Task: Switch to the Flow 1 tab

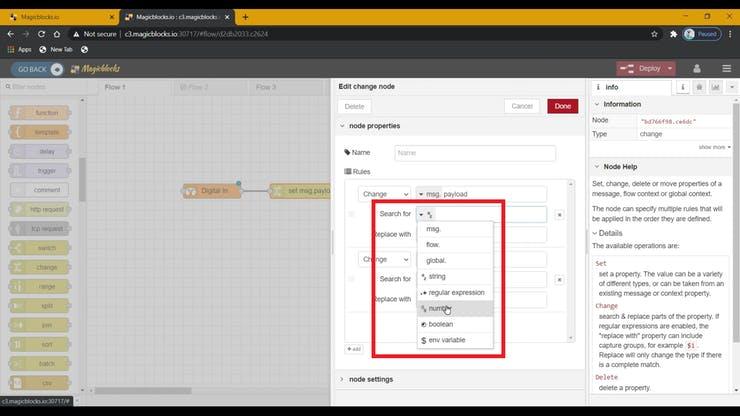Action: (x=116, y=87)
